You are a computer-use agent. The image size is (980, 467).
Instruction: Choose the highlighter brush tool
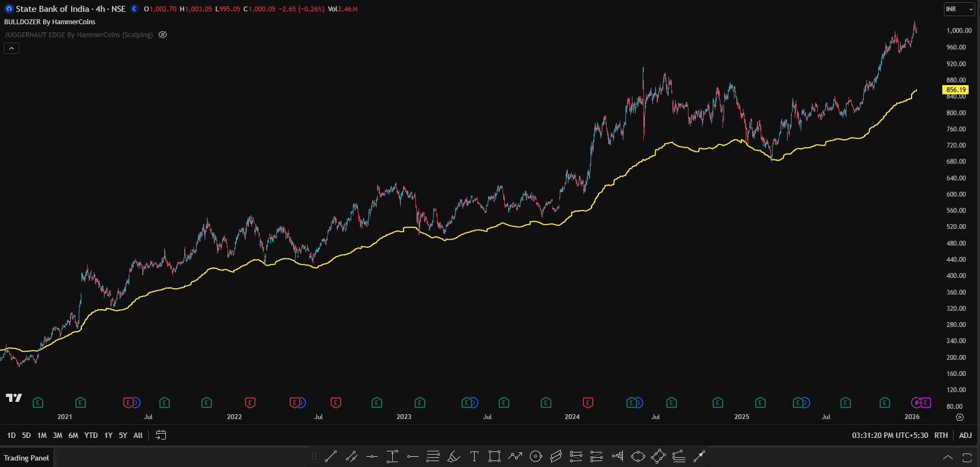454,457
